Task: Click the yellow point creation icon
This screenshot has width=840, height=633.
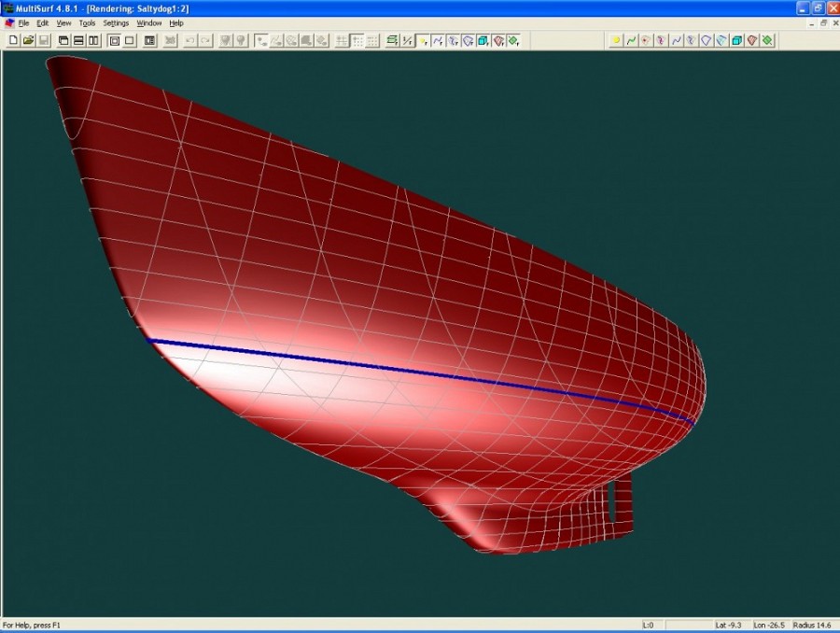Action: point(616,40)
